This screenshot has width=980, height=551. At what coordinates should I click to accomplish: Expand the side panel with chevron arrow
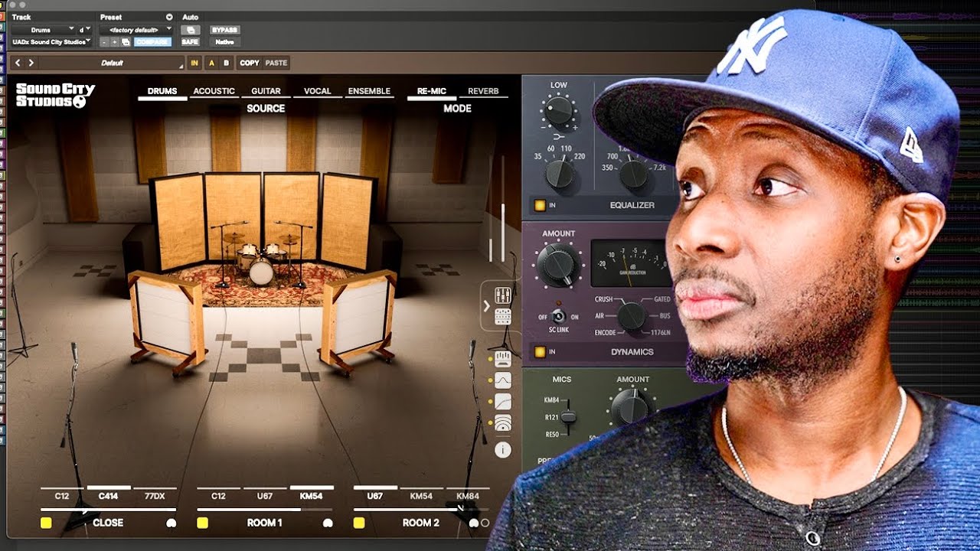(x=486, y=306)
